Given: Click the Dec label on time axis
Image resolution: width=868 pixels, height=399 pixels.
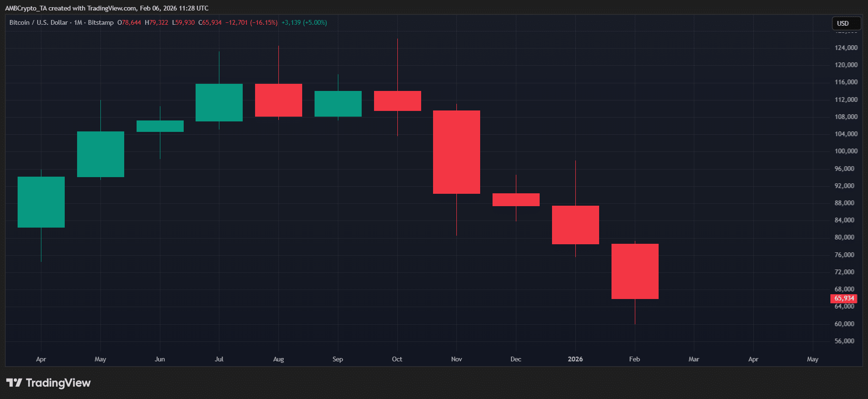Looking at the screenshot, I should click(516, 359).
